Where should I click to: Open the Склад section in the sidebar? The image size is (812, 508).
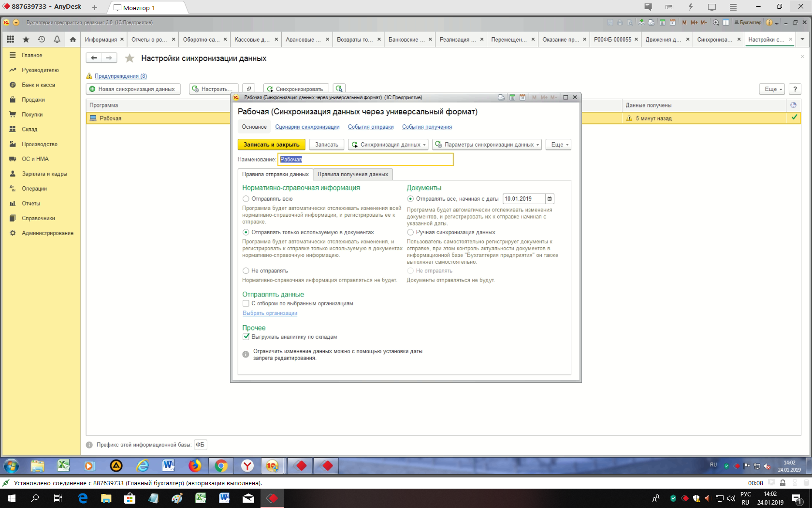[x=29, y=129]
